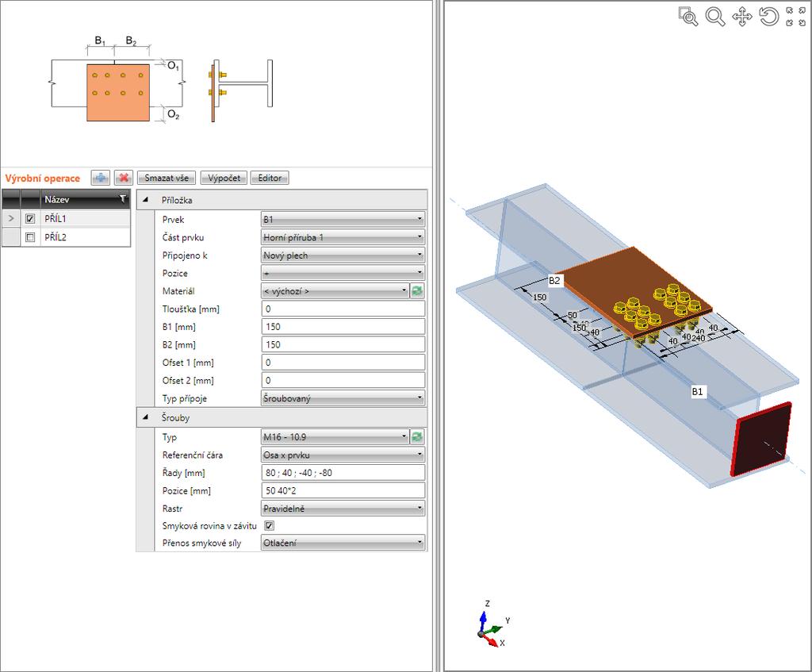Click the red end plate of member B1

click(x=761, y=439)
